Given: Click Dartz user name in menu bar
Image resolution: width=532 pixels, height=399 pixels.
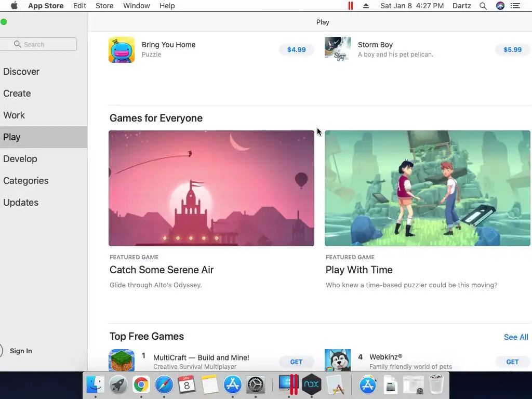Looking at the screenshot, I should click(462, 6).
